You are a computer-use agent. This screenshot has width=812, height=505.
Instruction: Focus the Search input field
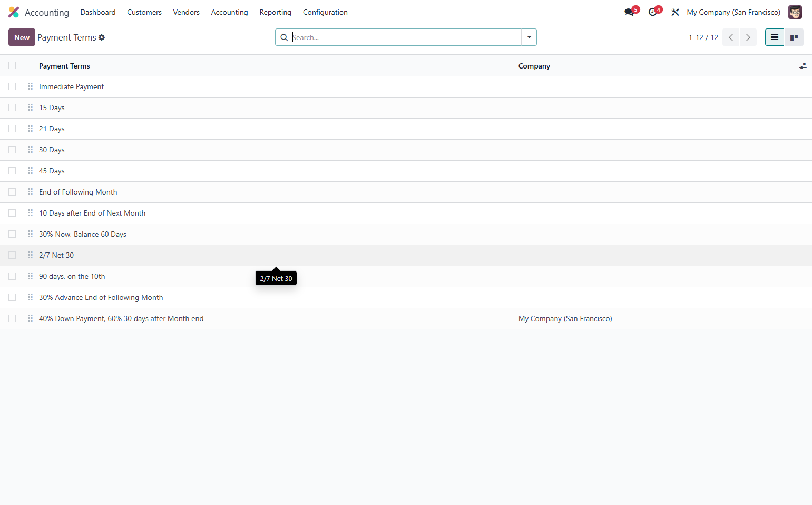tap(406, 37)
